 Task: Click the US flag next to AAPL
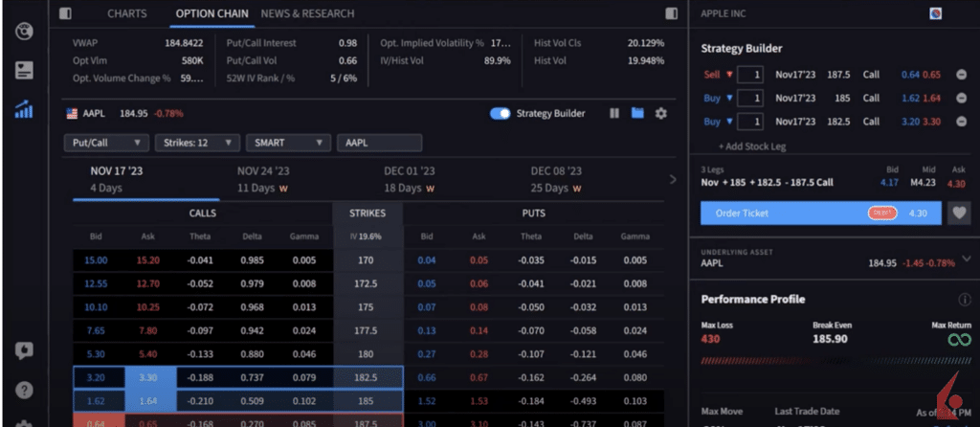pyautogui.click(x=71, y=114)
